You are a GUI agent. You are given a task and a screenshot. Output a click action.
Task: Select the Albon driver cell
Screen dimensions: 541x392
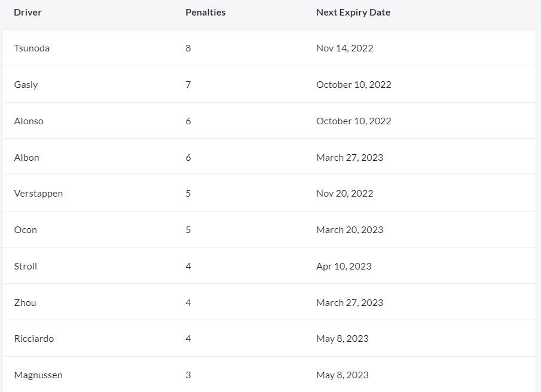point(26,158)
